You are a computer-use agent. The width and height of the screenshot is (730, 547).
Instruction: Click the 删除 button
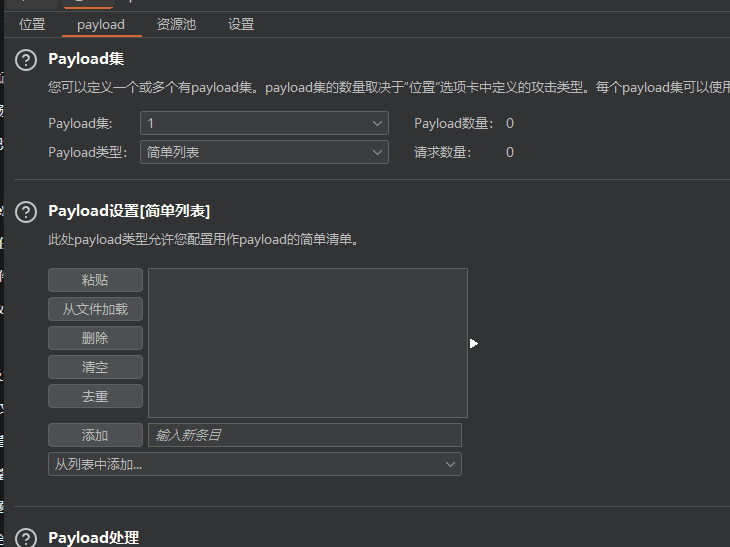tap(95, 338)
